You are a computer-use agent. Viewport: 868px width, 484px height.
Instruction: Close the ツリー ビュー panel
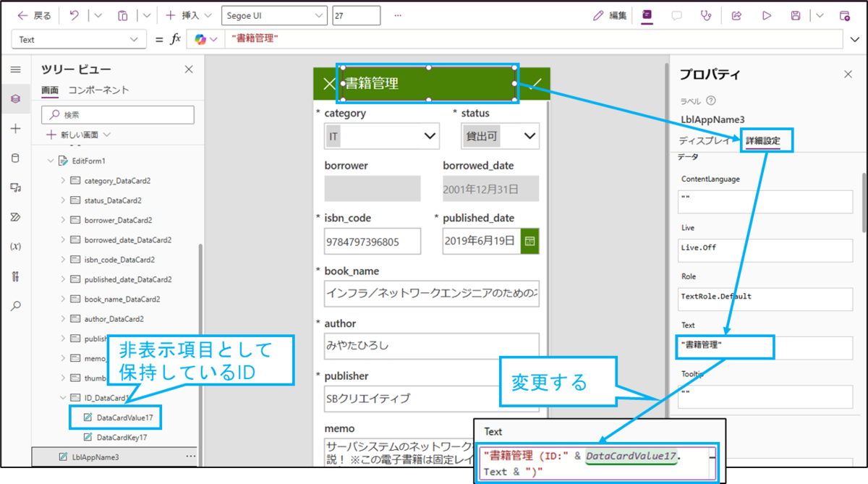click(x=189, y=69)
